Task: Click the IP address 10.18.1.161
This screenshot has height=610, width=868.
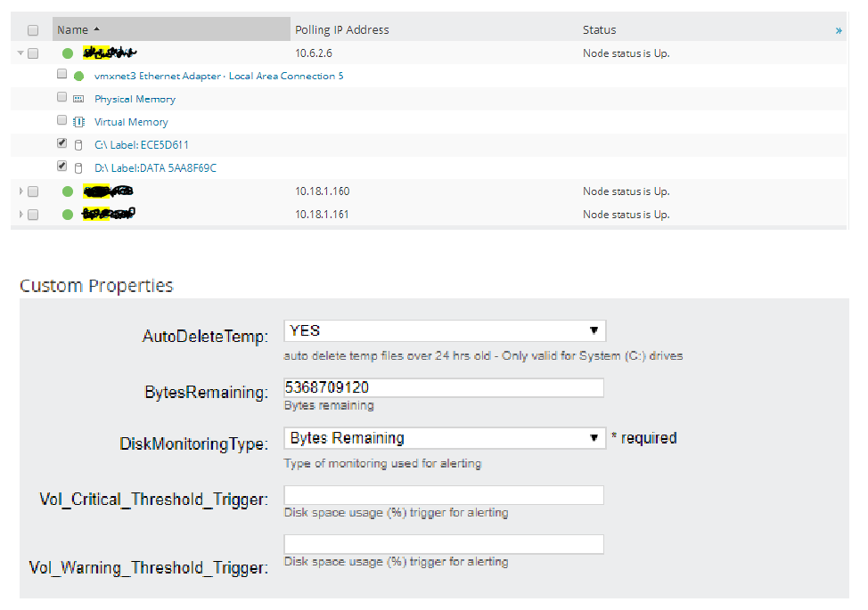Action: (322, 215)
